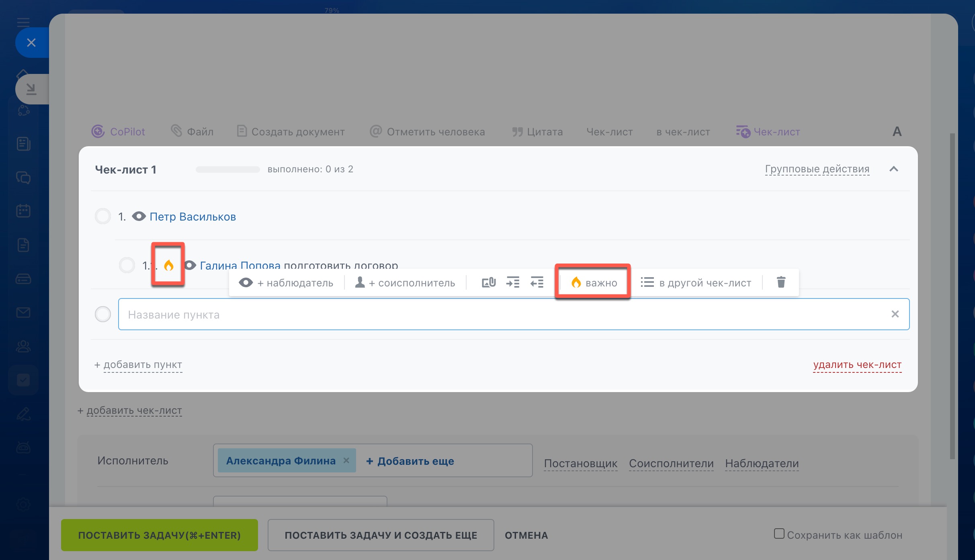
Task: Collapse Чек-лист 1 with chevron
Action: [894, 169]
